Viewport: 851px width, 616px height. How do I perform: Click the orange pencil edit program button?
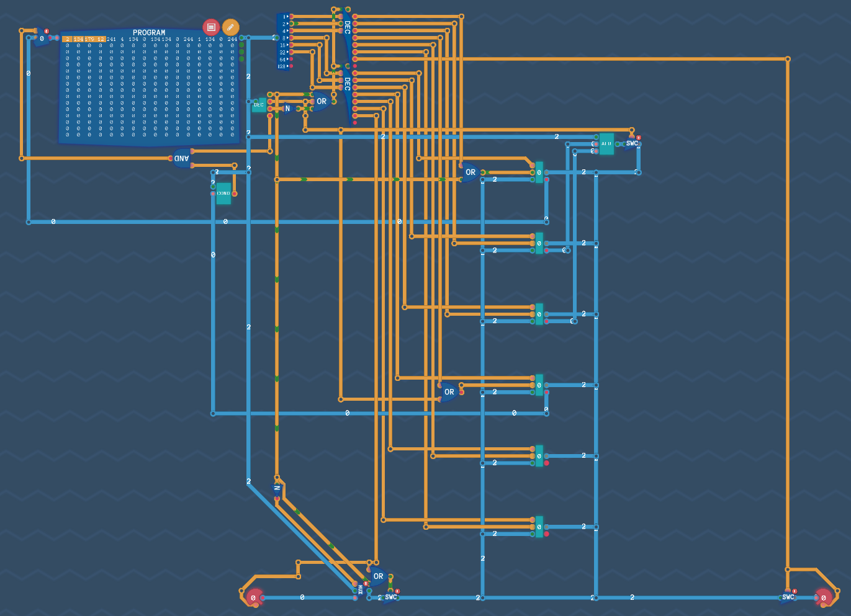[x=230, y=27]
